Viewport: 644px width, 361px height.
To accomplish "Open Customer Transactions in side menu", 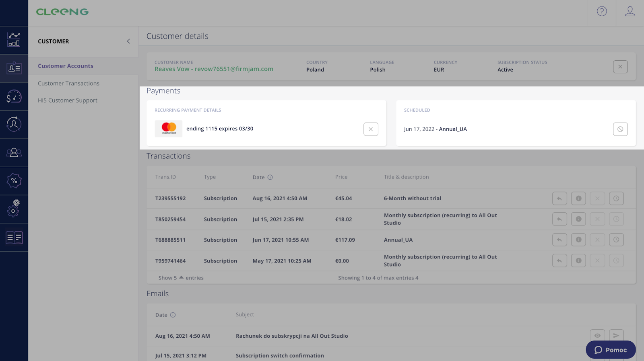I will tap(68, 83).
